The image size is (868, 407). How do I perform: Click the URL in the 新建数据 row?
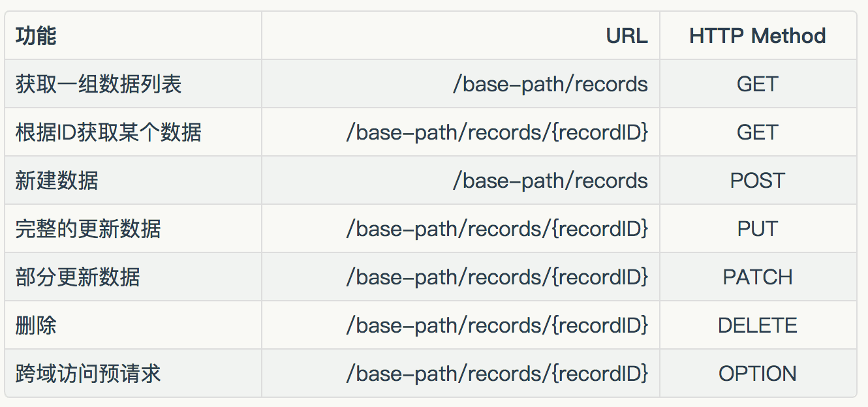(550, 181)
